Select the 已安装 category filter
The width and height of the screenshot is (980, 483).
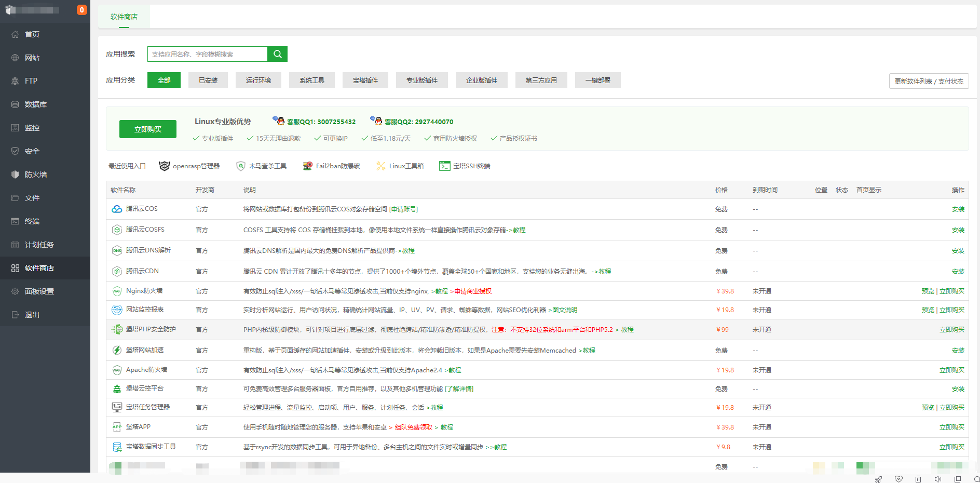coord(208,80)
